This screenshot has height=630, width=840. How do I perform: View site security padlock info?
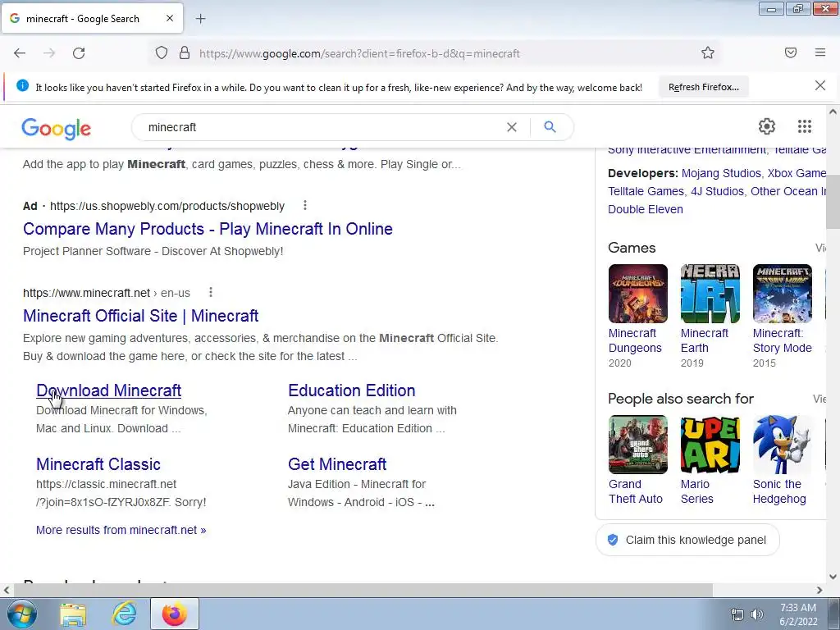185,53
